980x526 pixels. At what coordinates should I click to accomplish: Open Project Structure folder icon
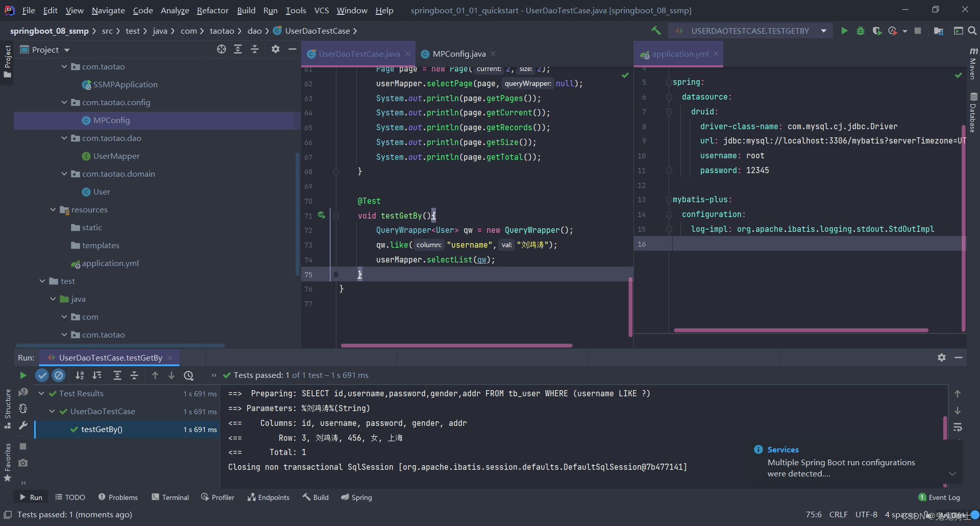(x=938, y=31)
